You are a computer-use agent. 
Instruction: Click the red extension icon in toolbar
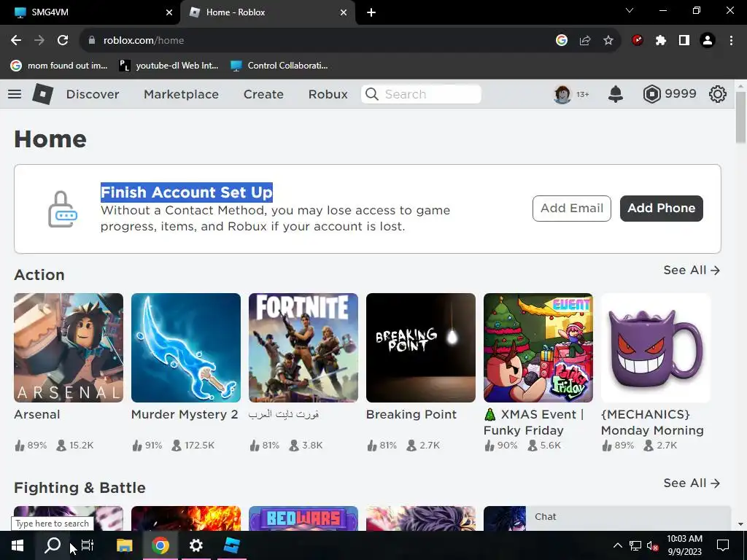click(x=638, y=41)
